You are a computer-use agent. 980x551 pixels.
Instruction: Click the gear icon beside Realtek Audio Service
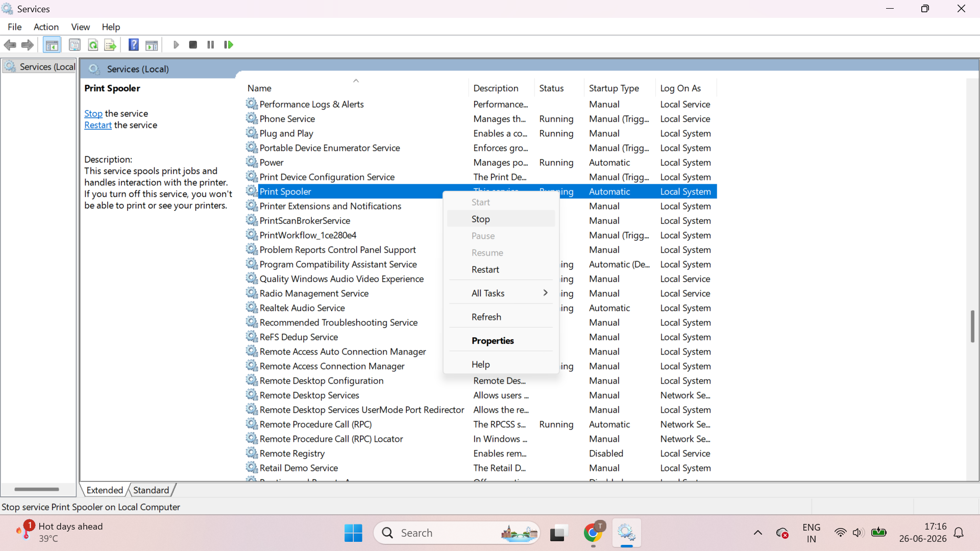[252, 308]
